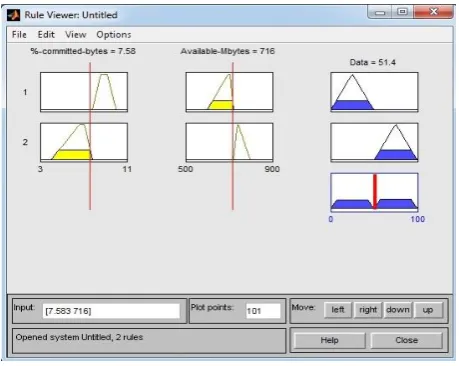Click the 'Available-Mbytes = 716' label

point(228,51)
